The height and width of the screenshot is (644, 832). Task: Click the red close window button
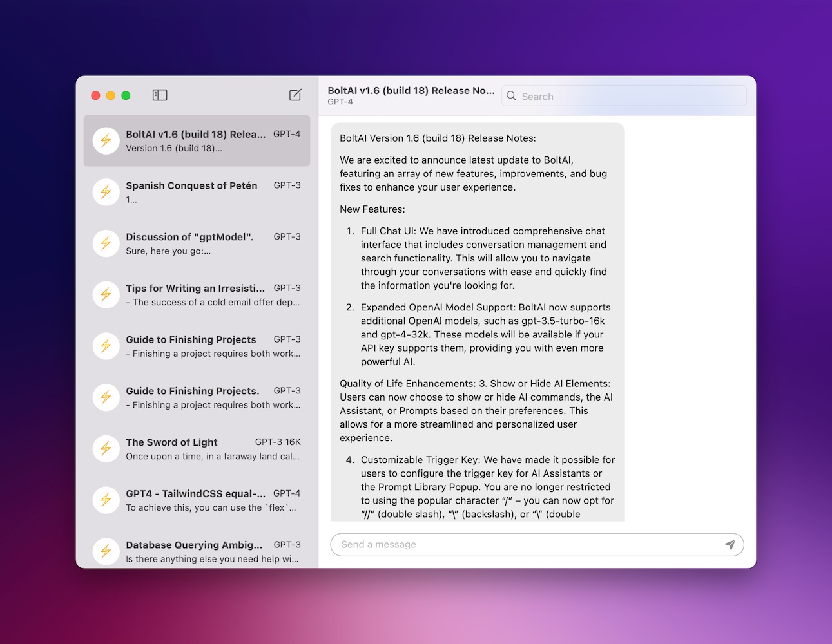(95, 95)
